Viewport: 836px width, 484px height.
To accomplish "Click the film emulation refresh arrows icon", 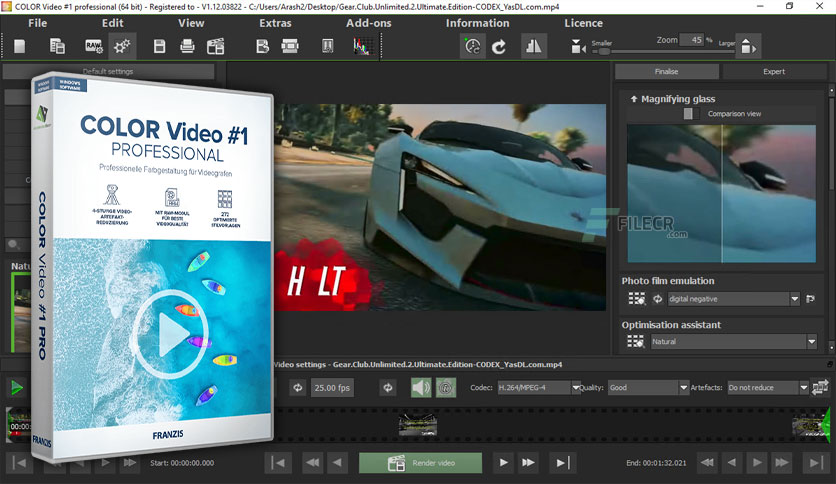I will (657, 299).
